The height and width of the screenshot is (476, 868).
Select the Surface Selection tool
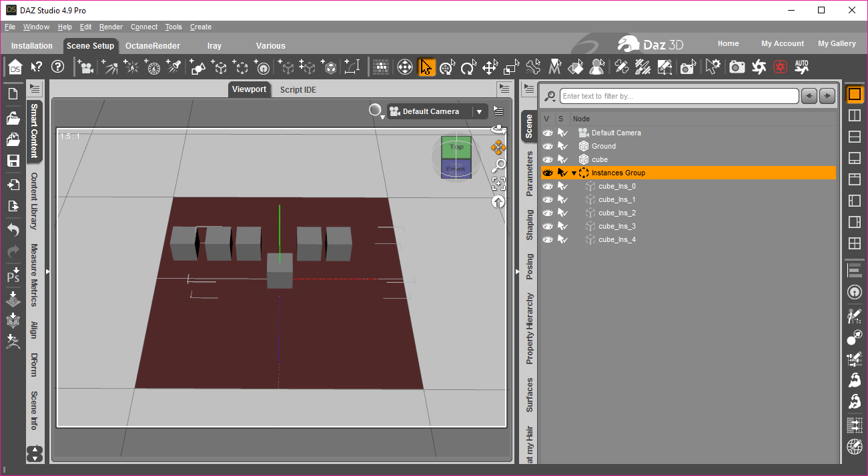click(575, 67)
